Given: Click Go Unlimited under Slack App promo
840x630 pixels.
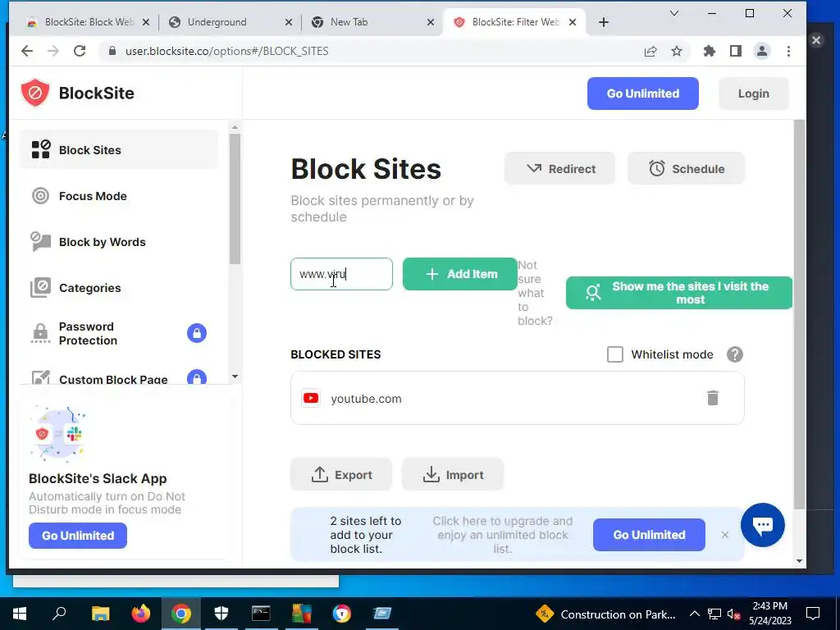Looking at the screenshot, I should point(78,536).
